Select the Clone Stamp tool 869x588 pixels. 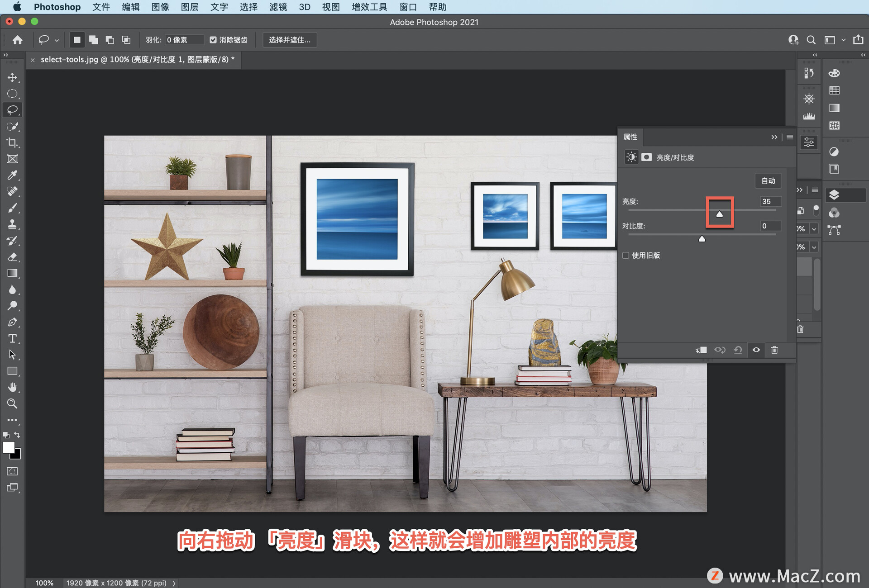[x=12, y=224]
